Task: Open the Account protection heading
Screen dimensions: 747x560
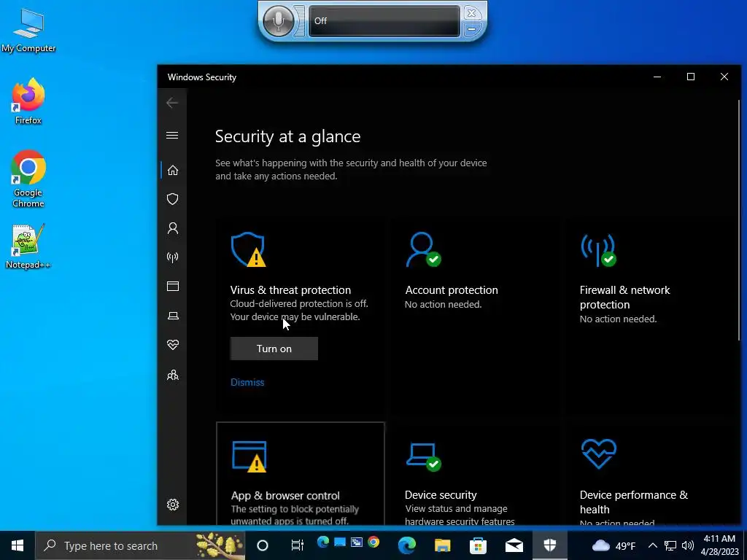Action: pos(452,290)
